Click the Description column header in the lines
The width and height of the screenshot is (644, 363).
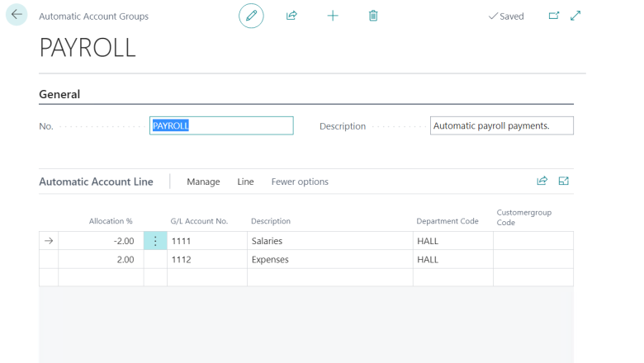[271, 221]
